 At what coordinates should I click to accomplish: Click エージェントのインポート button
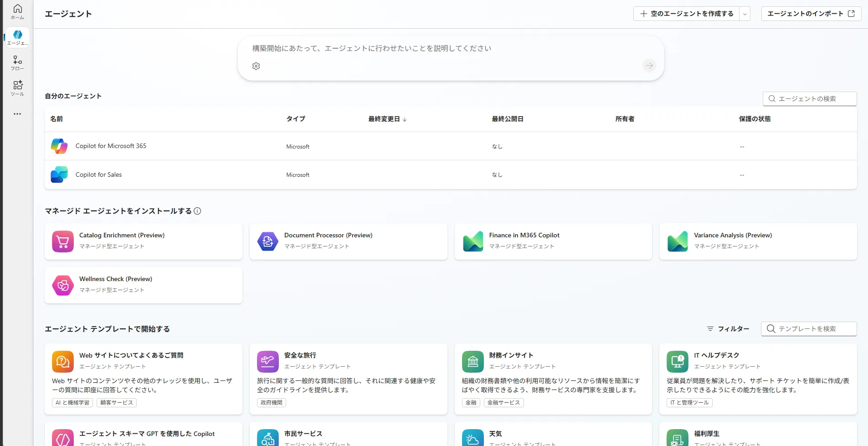(811, 14)
